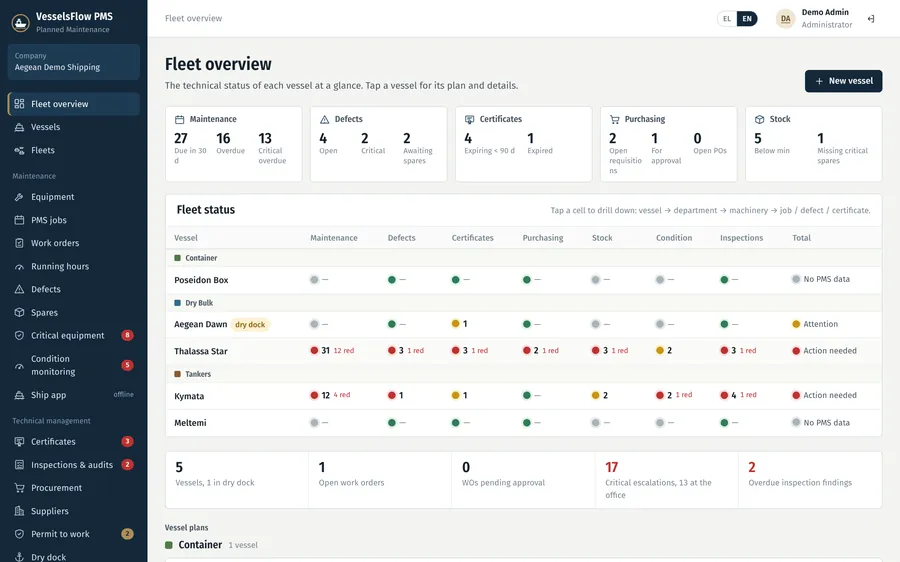Select the Aegean Demo Shipping company box
Screen dimensions: 900x562
(73, 61)
